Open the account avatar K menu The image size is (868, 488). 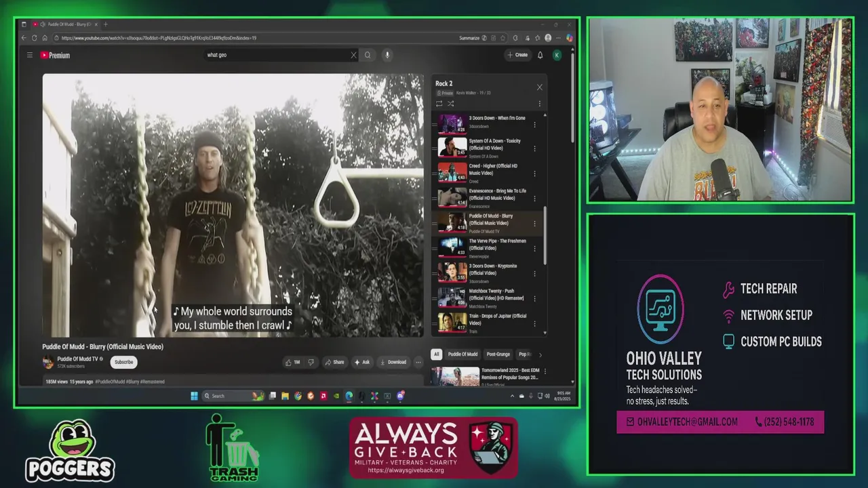(x=557, y=55)
